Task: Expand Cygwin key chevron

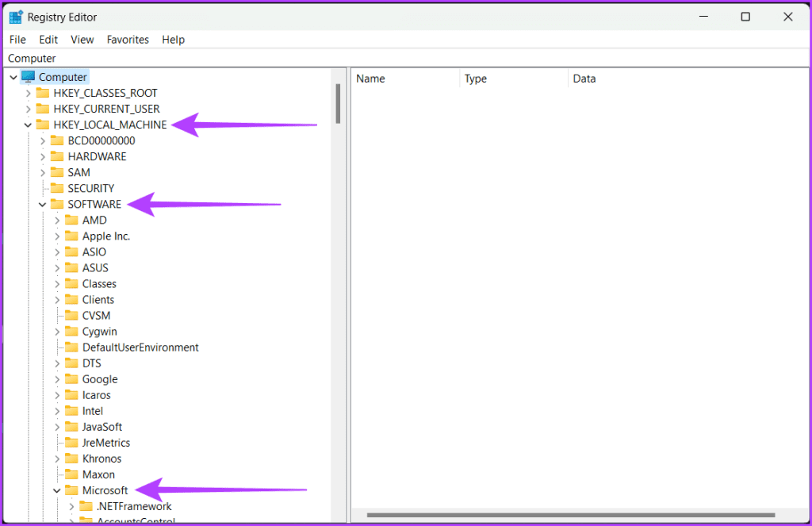Action: [x=57, y=332]
